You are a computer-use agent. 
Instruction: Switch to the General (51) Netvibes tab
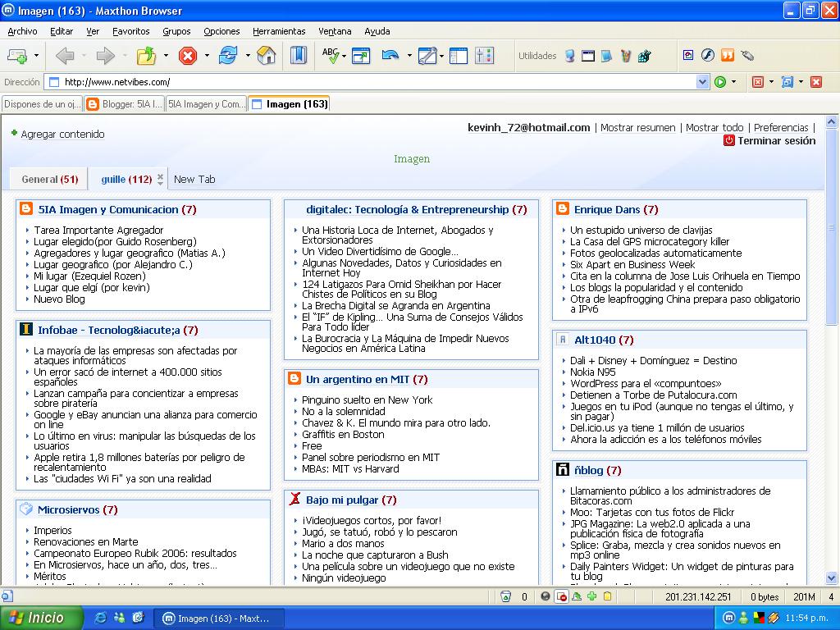[50, 180]
